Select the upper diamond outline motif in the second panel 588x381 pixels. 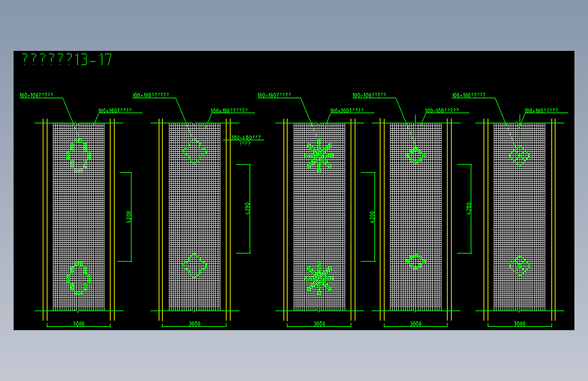195,151
